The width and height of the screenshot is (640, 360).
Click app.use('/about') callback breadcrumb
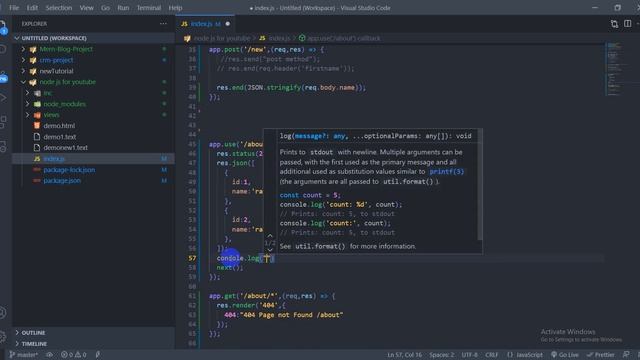click(344, 38)
